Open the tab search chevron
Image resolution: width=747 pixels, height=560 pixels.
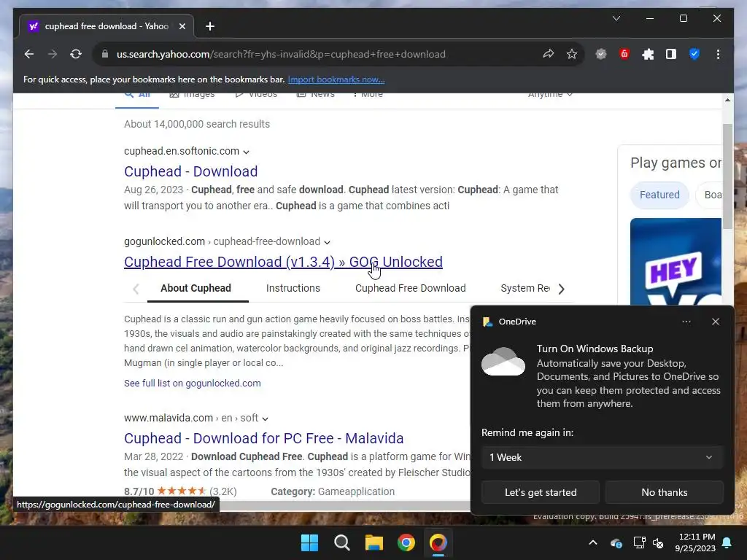tap(616, 18)
